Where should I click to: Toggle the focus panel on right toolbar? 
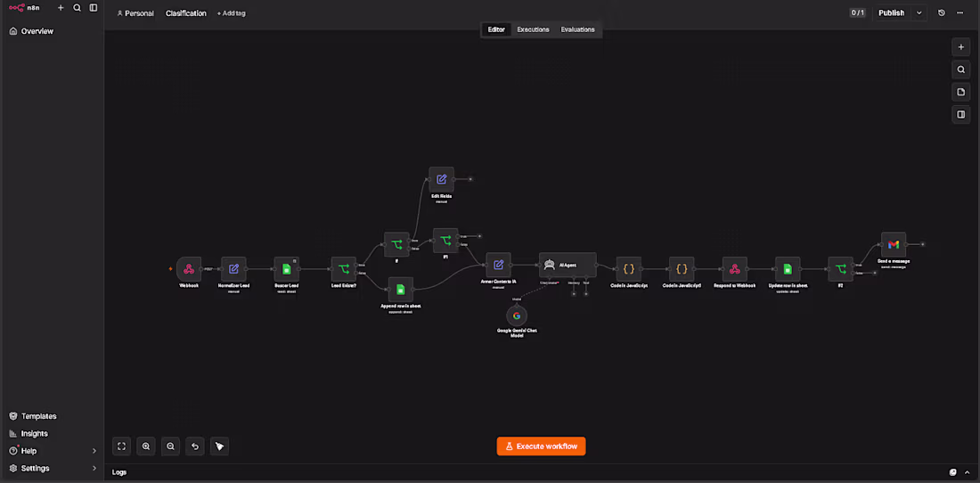(x=961, y=114)
